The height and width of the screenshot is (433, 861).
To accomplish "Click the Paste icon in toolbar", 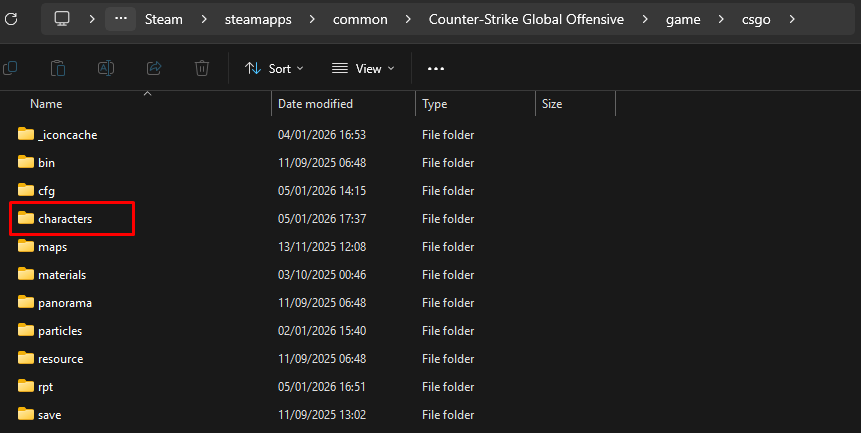I will [58, 68].
